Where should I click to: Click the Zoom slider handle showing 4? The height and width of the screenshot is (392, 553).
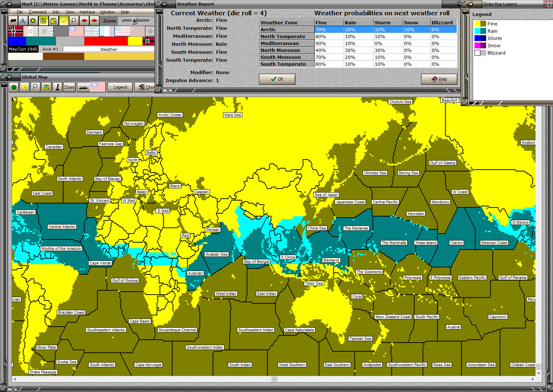click(134, 21)
